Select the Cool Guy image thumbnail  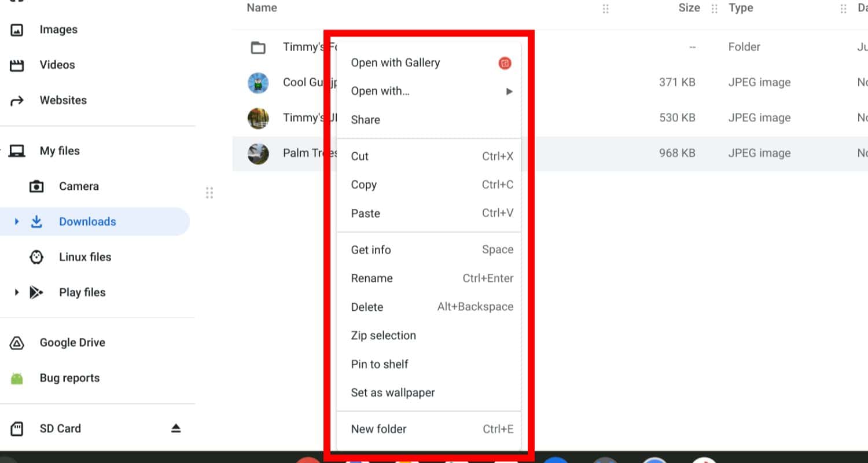[258, 83]
